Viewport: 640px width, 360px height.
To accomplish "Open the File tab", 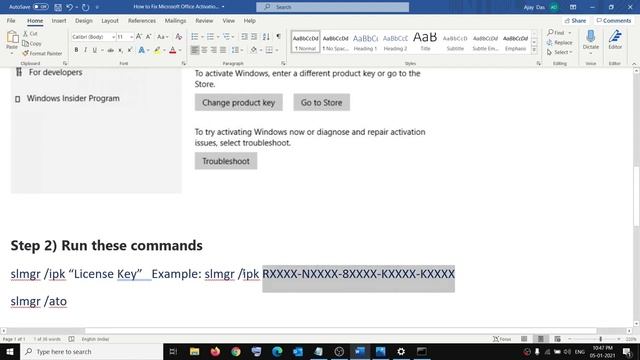I will click(x=11, y=20).
